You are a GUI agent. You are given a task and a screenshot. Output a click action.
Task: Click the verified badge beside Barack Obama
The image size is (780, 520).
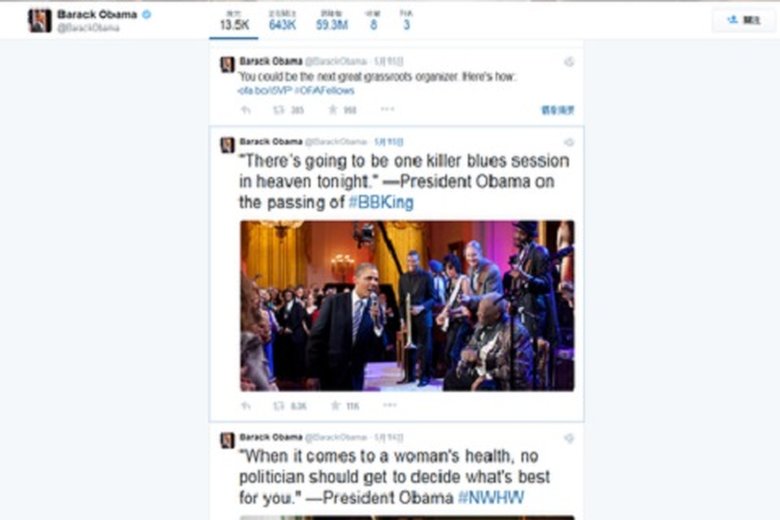[x=147, y=14]
